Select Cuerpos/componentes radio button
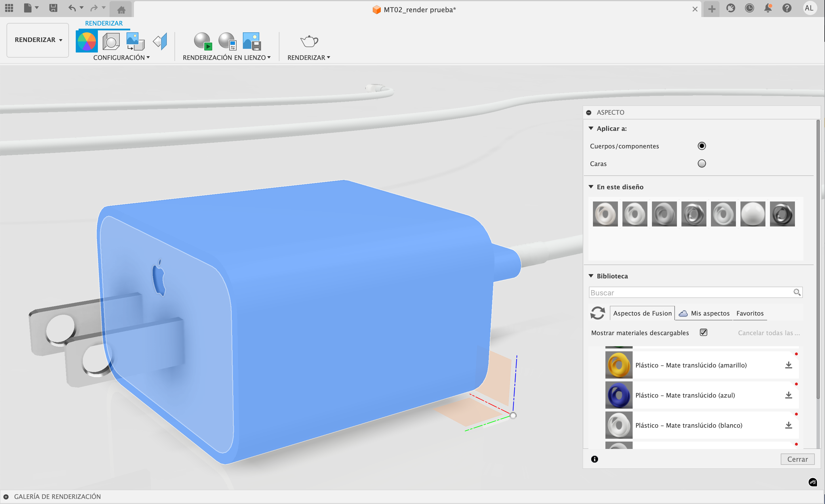Image resolution: width=825 pixels, height=504 pixels. click(702, 146)
